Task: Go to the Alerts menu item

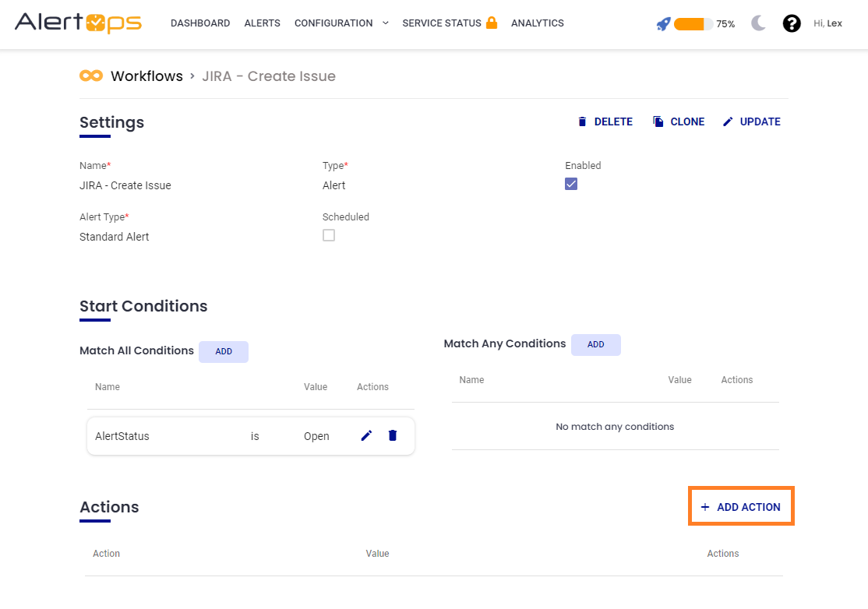Action: pyautogui.click(x=262, y=23)
